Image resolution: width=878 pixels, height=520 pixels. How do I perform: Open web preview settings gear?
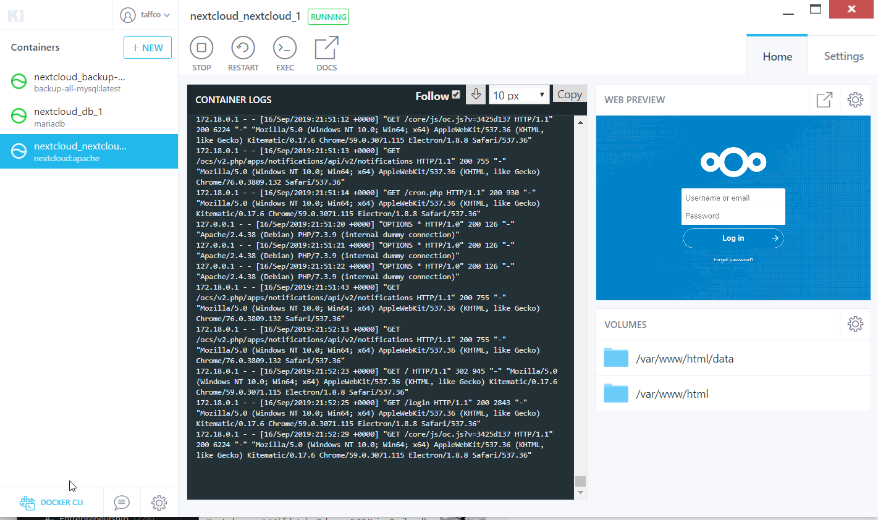pyautogui.click(x=855, y=100)
